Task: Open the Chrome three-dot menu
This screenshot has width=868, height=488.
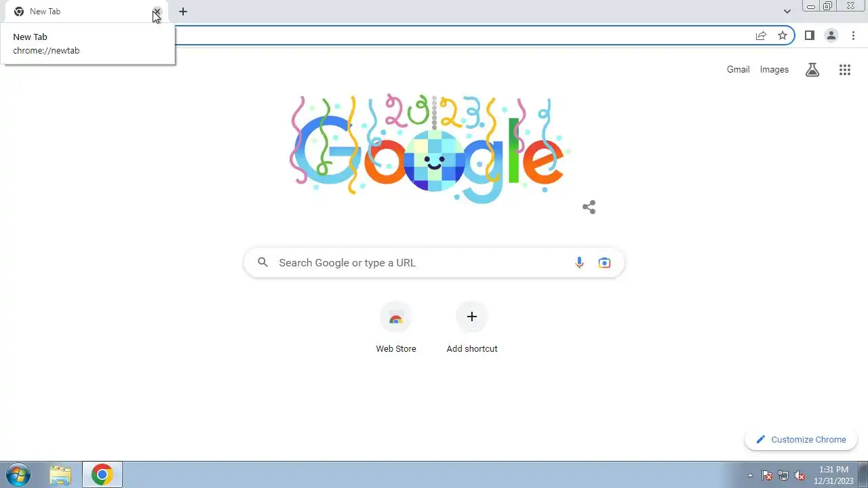Action: [853, 35]
